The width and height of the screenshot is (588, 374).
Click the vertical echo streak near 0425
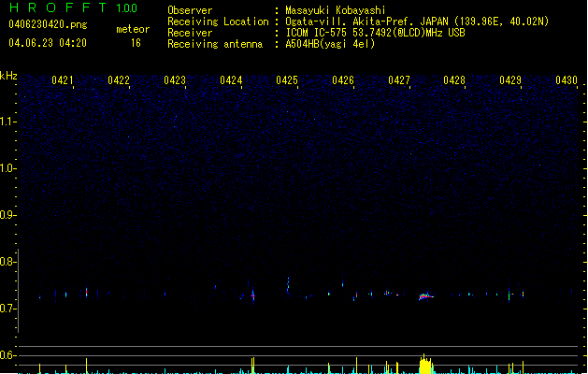288,287
